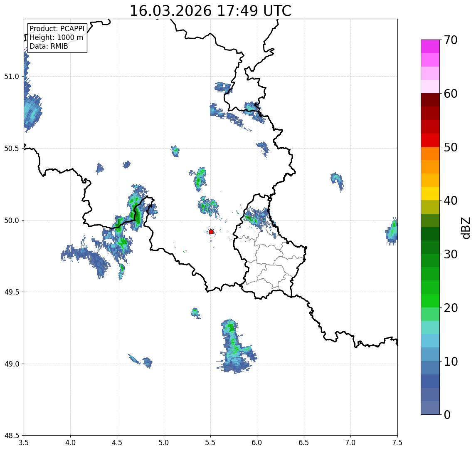Click the latitude axis label 49.0
The height and width of the screenshot is (451, 476).
click(x=12, y=364)
